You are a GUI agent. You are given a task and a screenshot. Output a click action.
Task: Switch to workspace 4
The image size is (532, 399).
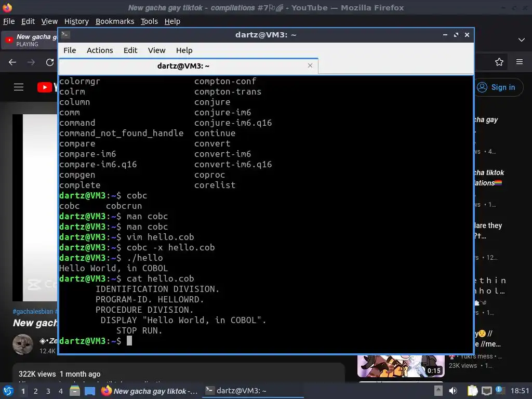click(x=61, y=391)
